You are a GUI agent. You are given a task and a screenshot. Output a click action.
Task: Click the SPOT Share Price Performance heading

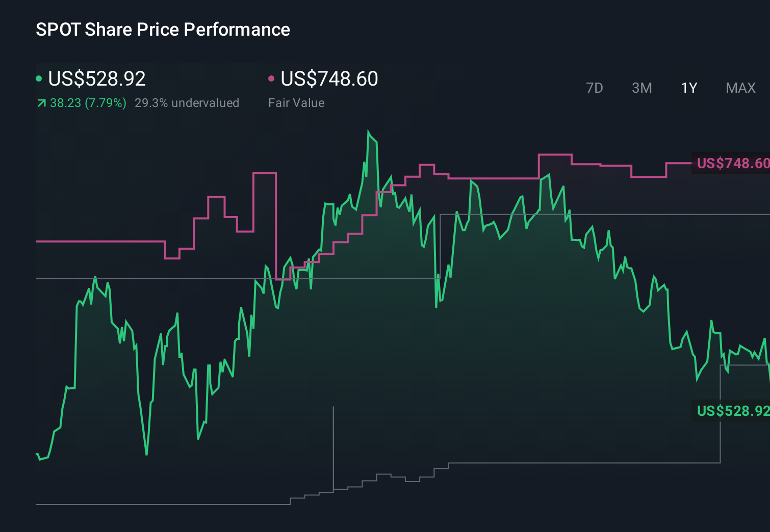click(163, 30)
